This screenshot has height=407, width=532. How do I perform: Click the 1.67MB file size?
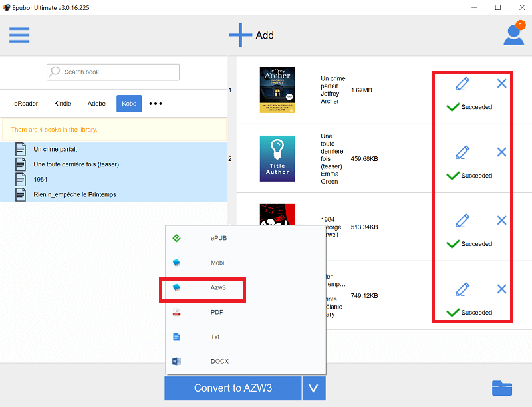(x=362, y=90)
